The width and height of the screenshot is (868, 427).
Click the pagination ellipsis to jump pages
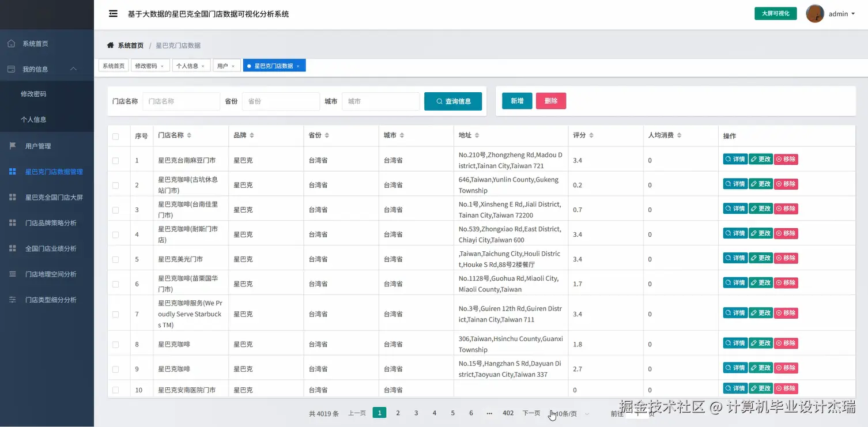tap(489, 413)
